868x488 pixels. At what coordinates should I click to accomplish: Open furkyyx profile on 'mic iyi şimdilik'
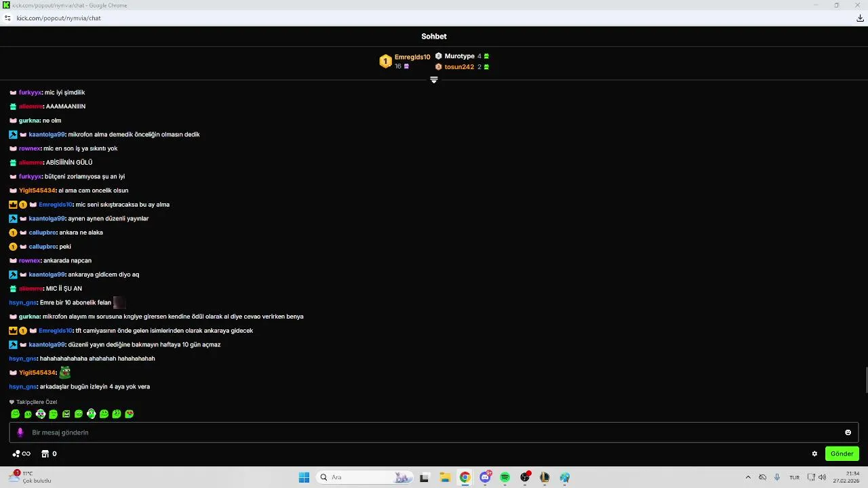tap(30, 92)
